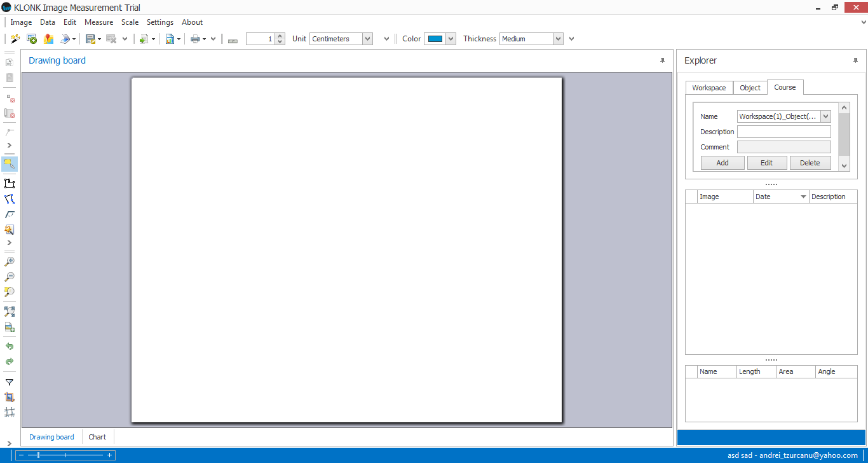Click the scale value number field

261,39
